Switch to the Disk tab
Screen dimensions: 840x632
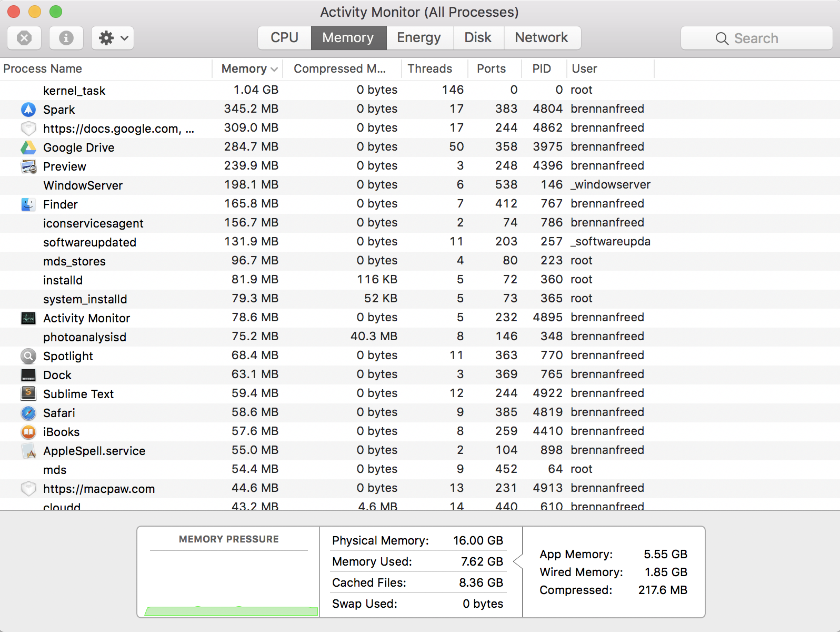click(x=478, y=38)
